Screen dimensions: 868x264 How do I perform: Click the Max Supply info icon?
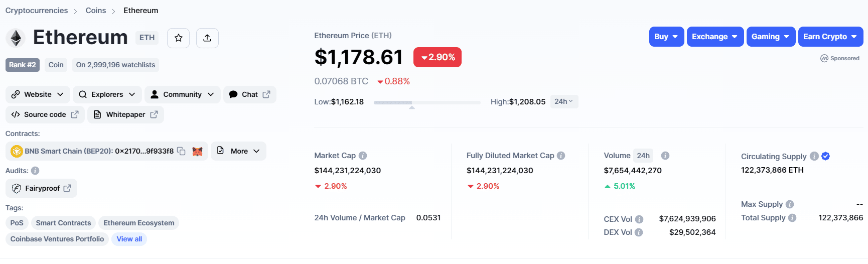(x=790, y=204)
